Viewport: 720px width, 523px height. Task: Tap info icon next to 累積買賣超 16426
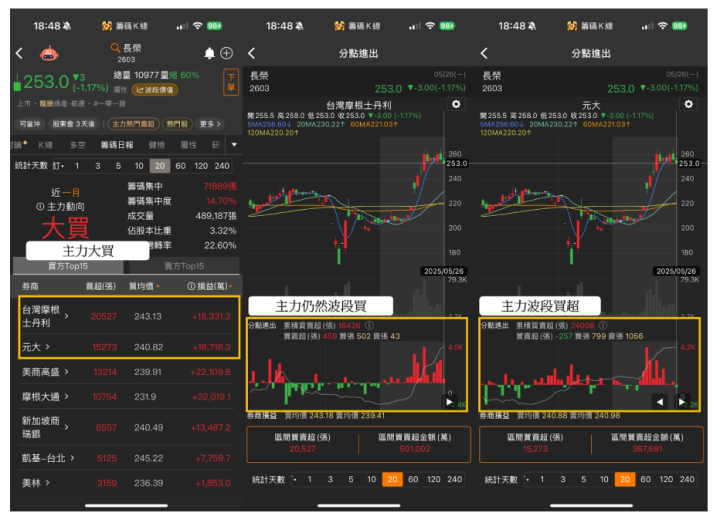[369, 325]
